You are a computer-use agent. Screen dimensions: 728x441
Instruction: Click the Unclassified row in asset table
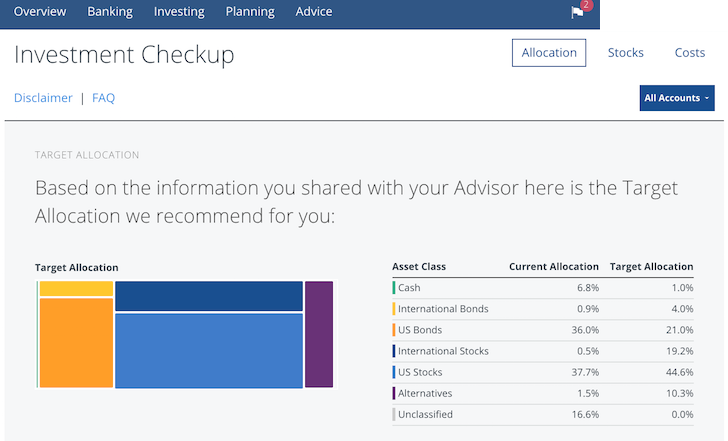pos(543,415)
